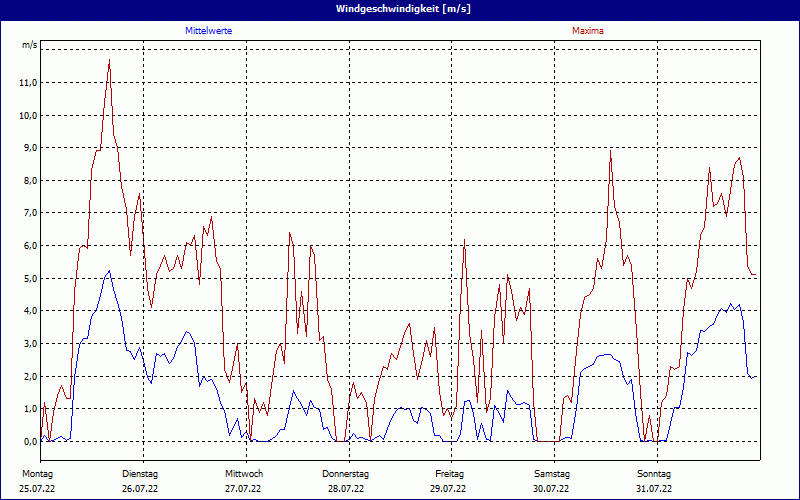Click the m/s unit label on the y-axis
Viewport: 800px width, 500px height.
click(x=29, y=46)
